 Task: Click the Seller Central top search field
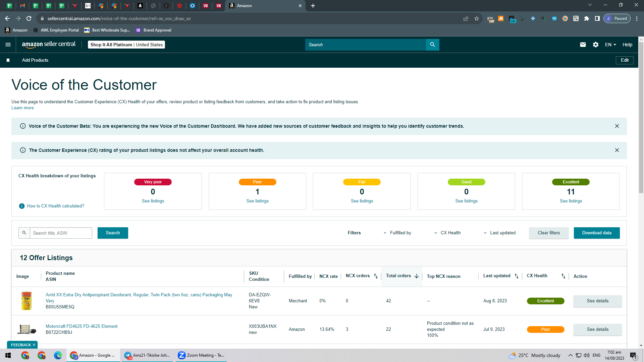click(366, 45)
